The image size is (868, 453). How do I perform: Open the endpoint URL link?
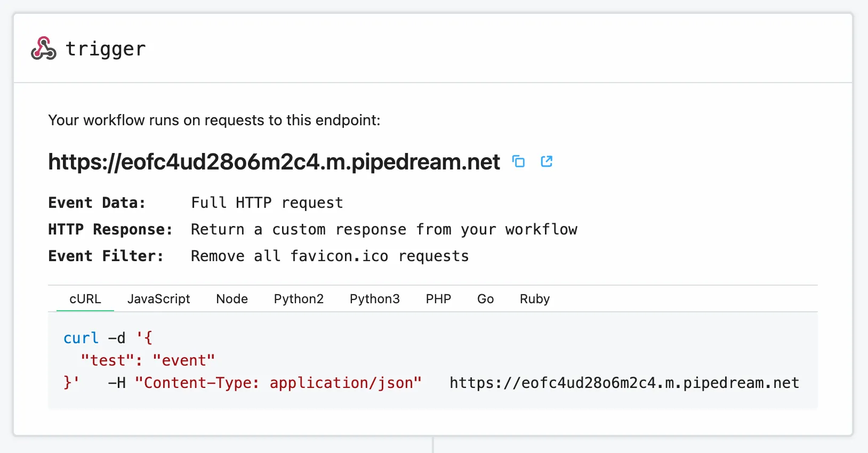[274, 161]
